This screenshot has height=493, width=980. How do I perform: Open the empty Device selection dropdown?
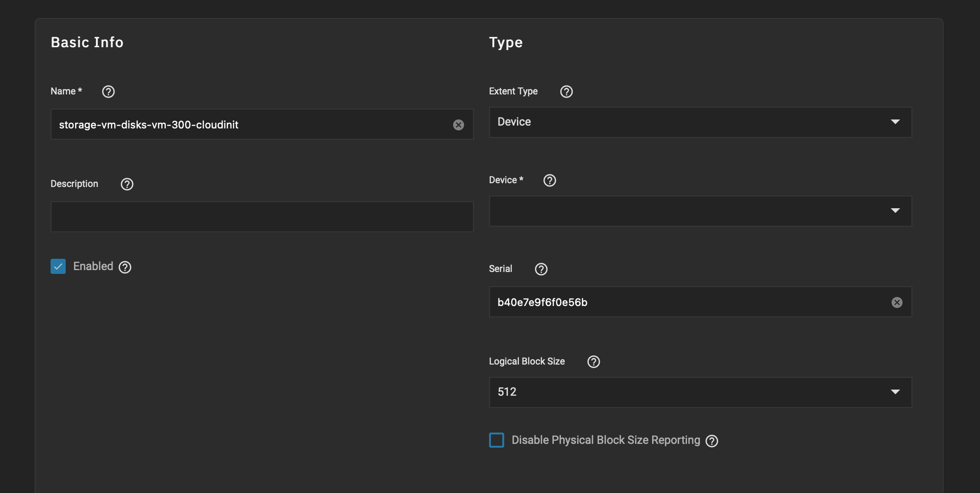[699, 212]
